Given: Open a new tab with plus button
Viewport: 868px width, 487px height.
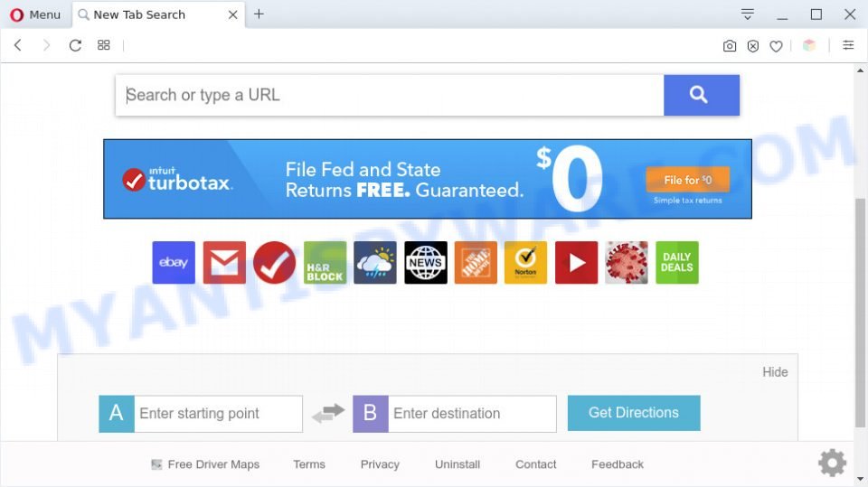Looking at the screenshot, I should 259,14.
